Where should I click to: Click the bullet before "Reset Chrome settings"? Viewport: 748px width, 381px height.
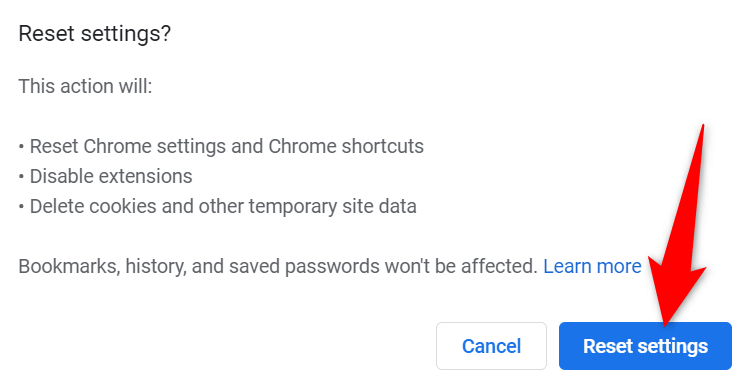(21, 147)
